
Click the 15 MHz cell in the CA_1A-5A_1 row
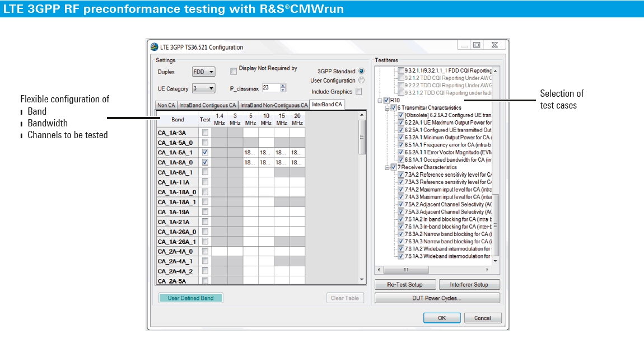pos(282,153)
